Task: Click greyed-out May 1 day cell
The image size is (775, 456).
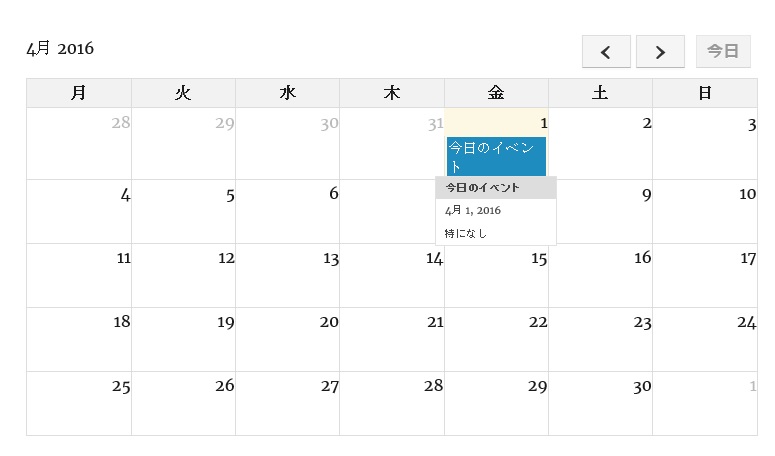Action: pos(705,404)
